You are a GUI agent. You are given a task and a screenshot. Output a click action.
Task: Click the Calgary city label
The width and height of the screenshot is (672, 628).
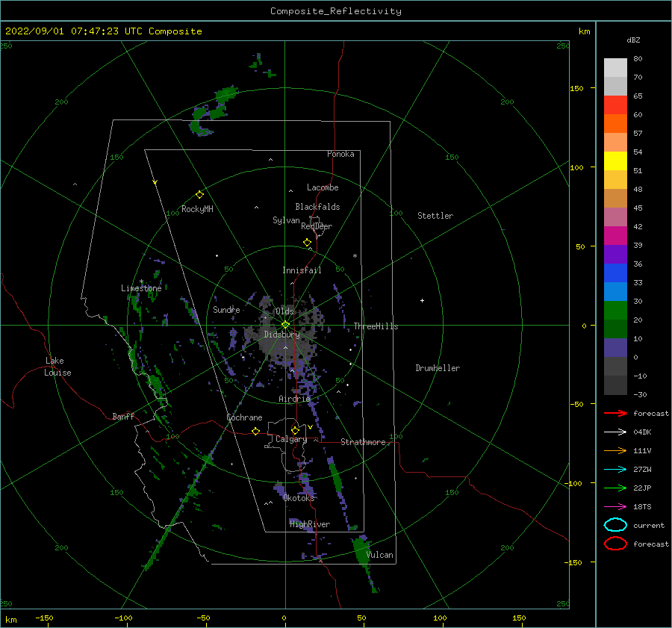pos(291,439)
